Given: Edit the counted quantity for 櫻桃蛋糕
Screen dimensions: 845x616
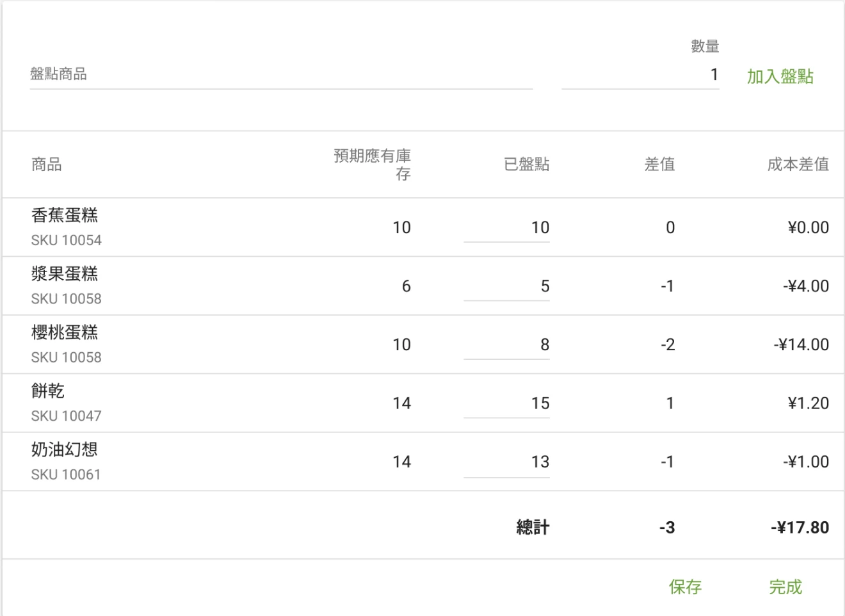Looking at the screenshot, I should [x=507, y=345].
